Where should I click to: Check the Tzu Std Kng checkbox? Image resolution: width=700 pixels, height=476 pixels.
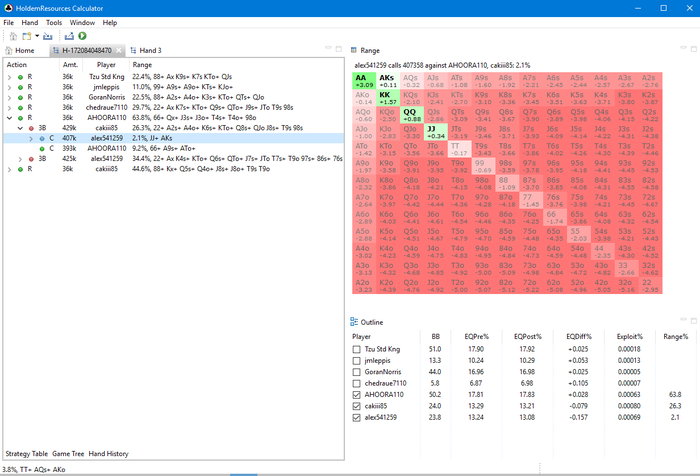click(x=356, y=349)
